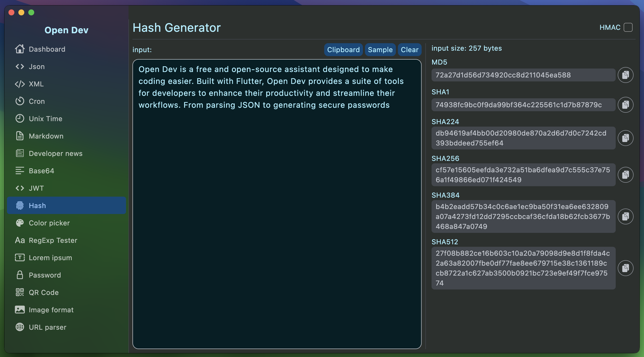
Task: Copy the SHA384 hash value
Action: coord(625,217)
